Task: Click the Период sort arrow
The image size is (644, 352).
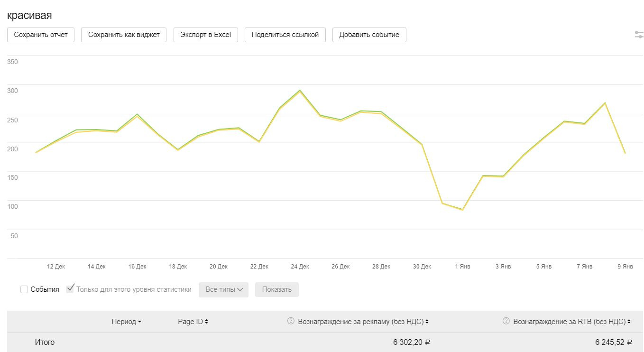Action: [x=139, y=322]
